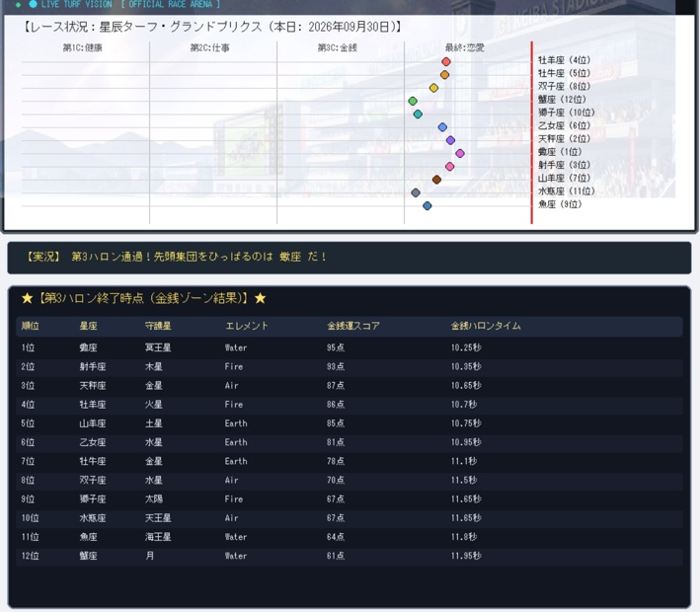Select the 山羊座 (7位) chart label
Viewport: 700px width, 612px height.
coord(565,178)
